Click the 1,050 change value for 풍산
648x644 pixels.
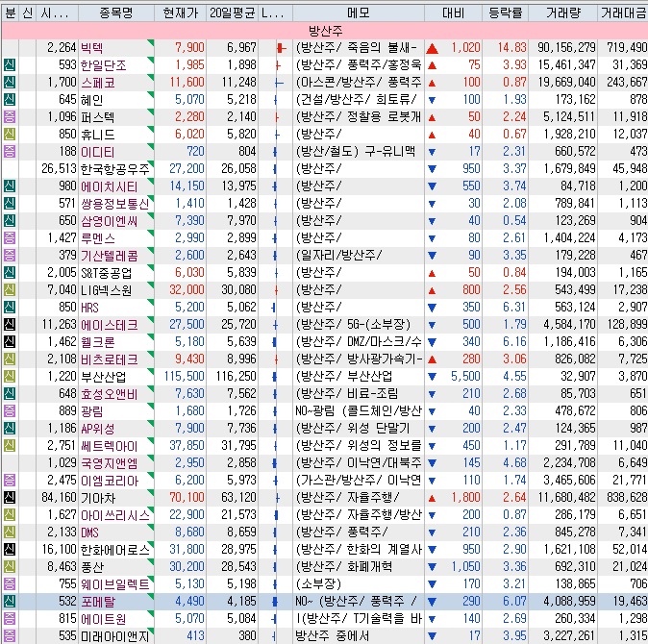(x=465, y=567)
